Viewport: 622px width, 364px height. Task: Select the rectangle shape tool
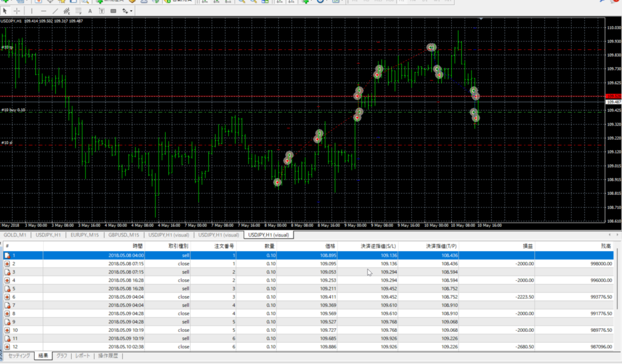point(114,11)
